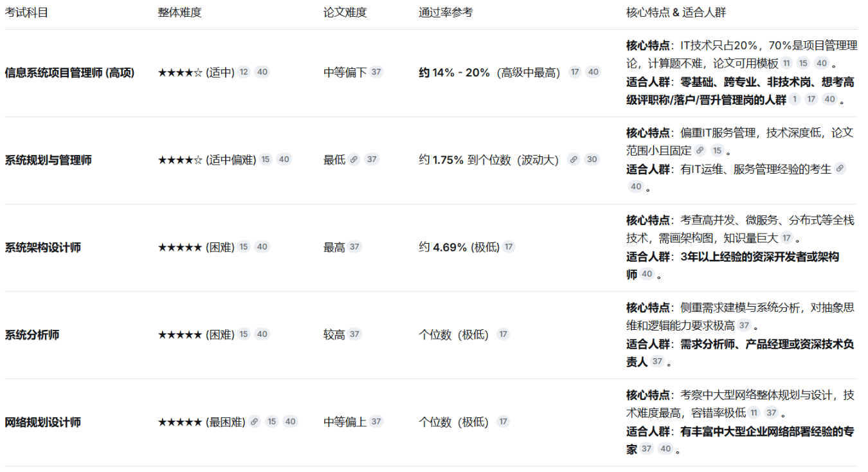
Task: Open link icon after 范围小且固定
Action: click(700, 150)
